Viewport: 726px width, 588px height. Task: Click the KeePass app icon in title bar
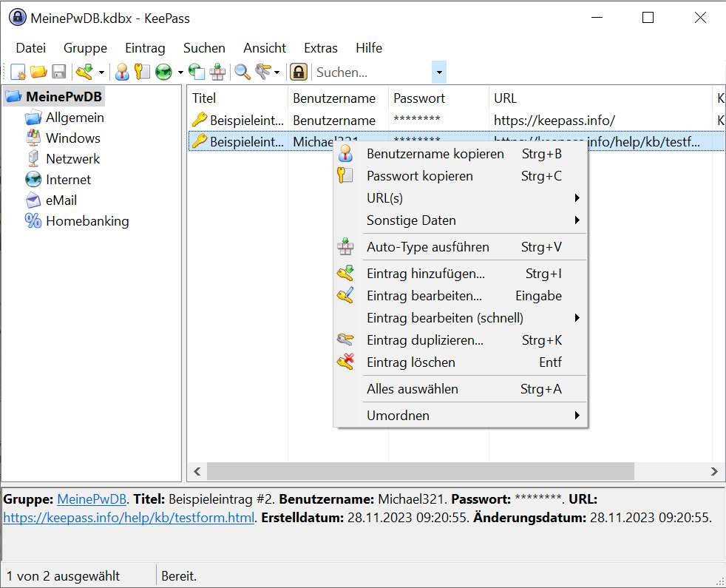(18, 18)
